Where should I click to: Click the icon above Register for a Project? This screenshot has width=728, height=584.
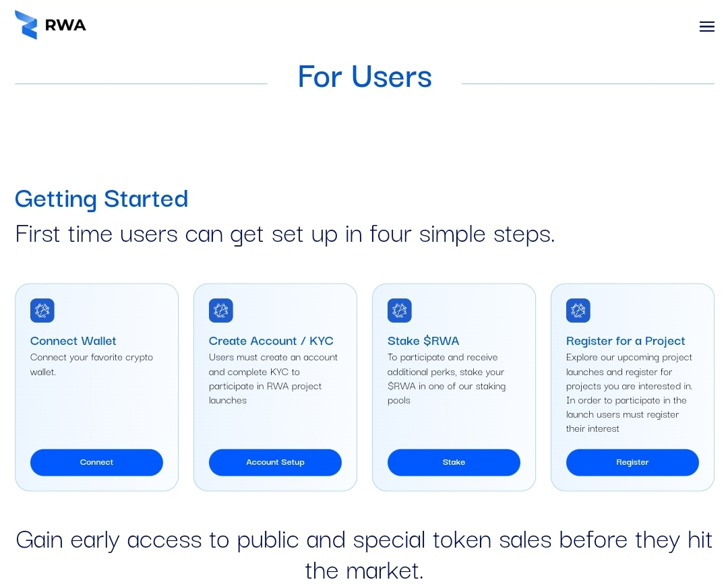coord(578,311)
